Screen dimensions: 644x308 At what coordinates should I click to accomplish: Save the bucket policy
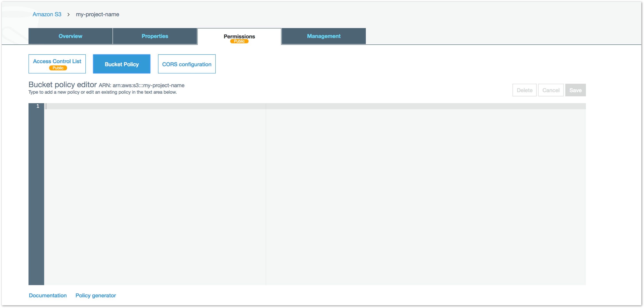tap(575, 90)
